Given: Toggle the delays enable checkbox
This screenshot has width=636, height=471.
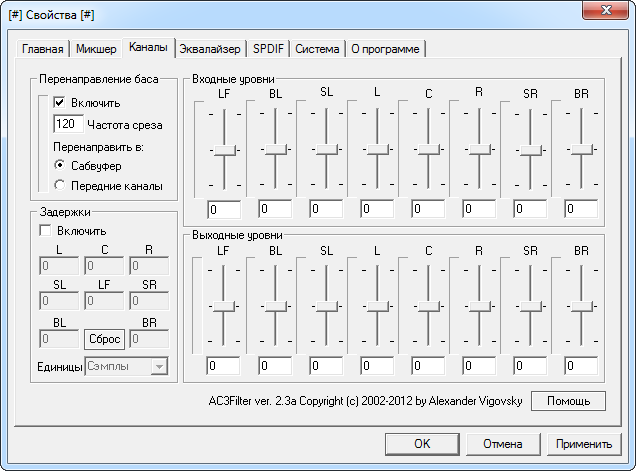Looking at the screenshot, I should (x=46, y=231).
